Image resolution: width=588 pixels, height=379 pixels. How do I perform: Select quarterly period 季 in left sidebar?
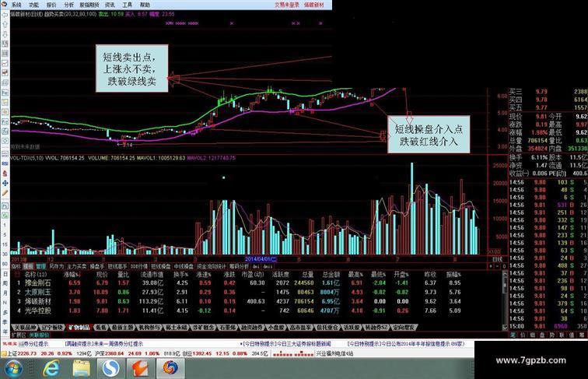5,322
